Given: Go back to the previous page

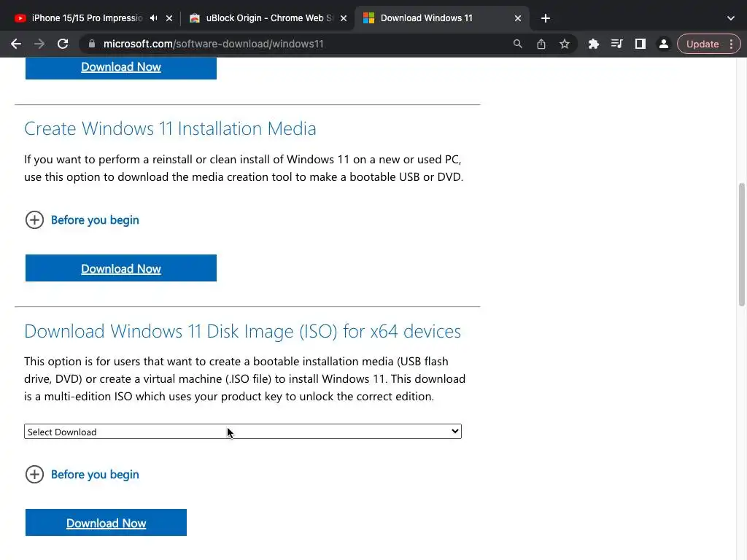Looking at the screenshot, I should [16, 44].
